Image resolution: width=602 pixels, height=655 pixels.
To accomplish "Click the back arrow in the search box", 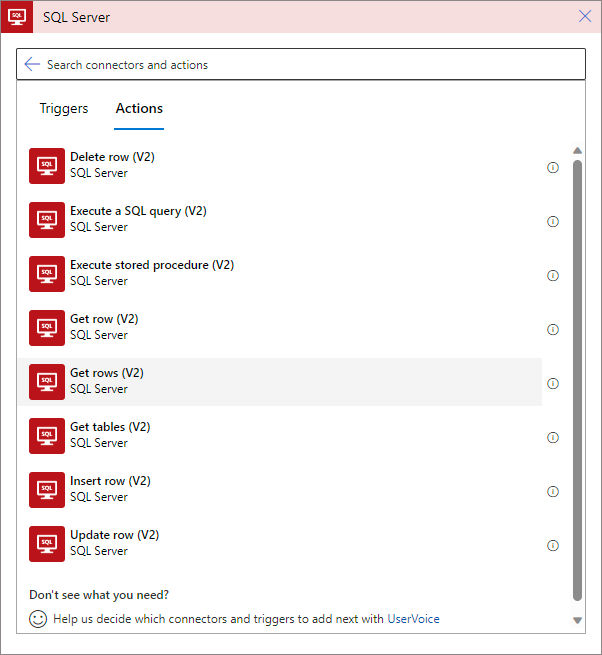I will [32, 64].
